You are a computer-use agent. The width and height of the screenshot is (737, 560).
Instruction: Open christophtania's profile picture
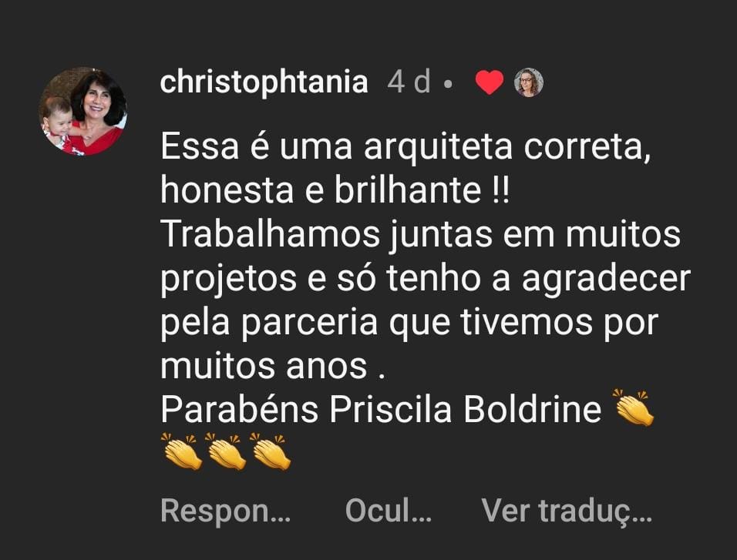[82, 112]
